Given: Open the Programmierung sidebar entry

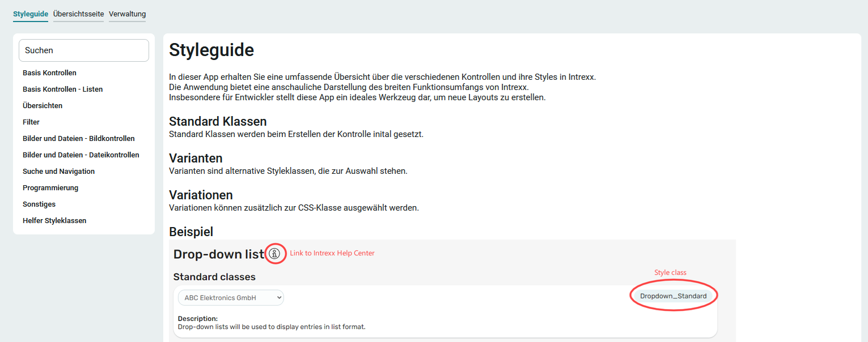Looking at the screenshot, I should point(50,188).
